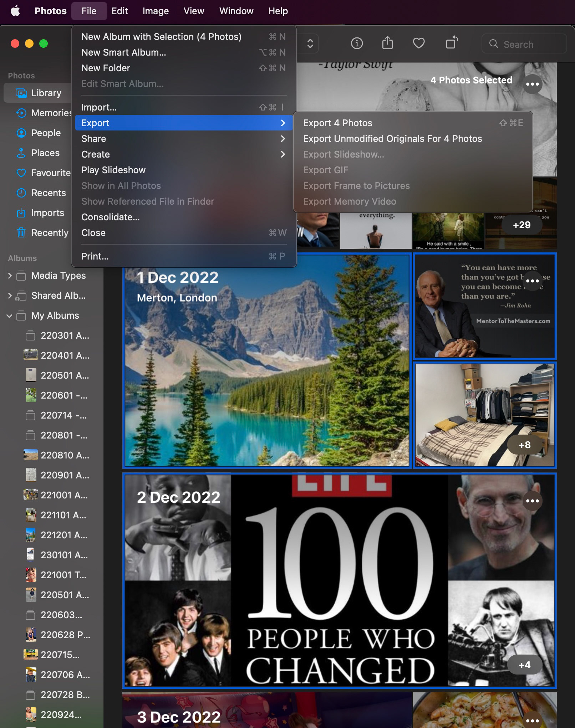Click ellipsis on the Jim Rohn photo
This screenshot has height=728, width=575.
pyautogui.click(x=532, y=281)
